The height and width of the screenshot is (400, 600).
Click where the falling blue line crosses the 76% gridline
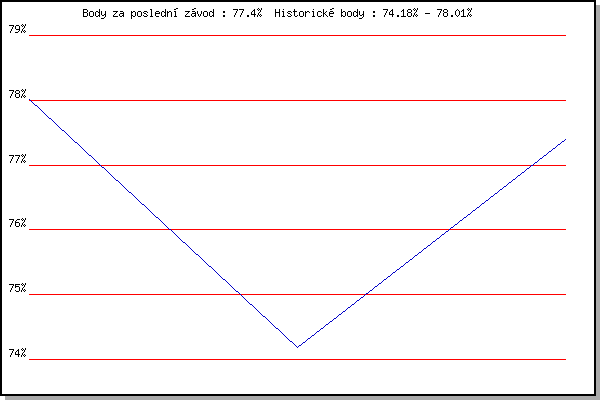(170, 230)
